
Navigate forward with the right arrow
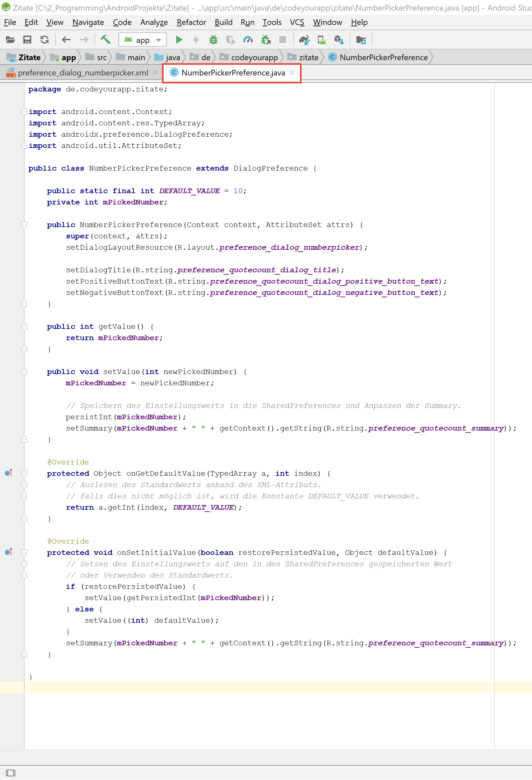(x=84, y=40)
